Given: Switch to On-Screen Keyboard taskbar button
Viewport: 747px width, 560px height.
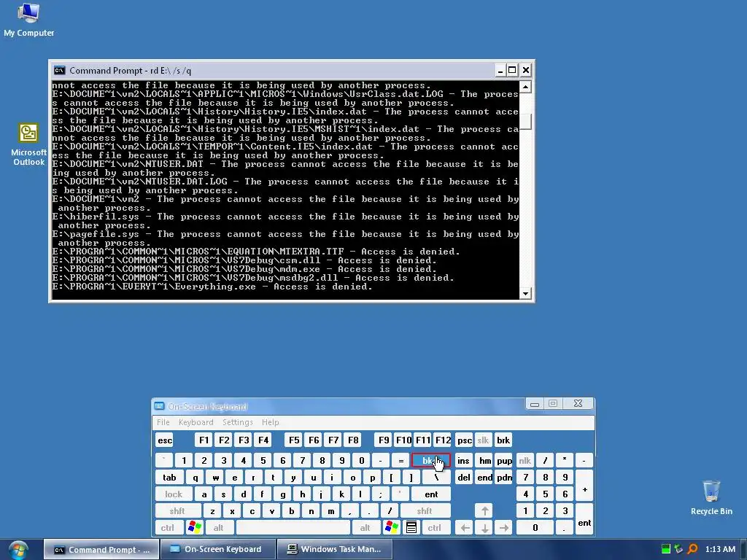Looking at the screenshot, I should (217, 550).
